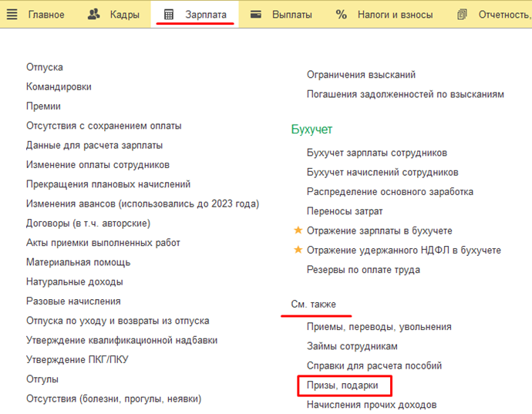
Task: Open Натуральные доходы
Action: (75, 282)
